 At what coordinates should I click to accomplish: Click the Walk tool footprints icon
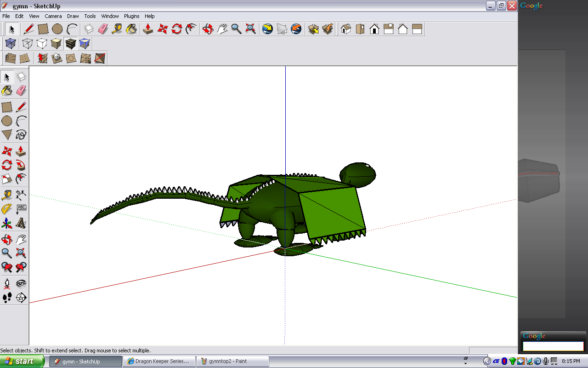[7, 298]
